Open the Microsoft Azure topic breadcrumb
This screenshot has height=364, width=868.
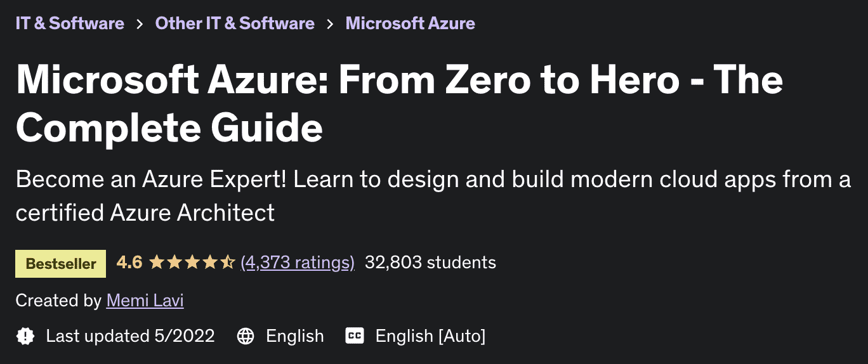tap(410, 23)
